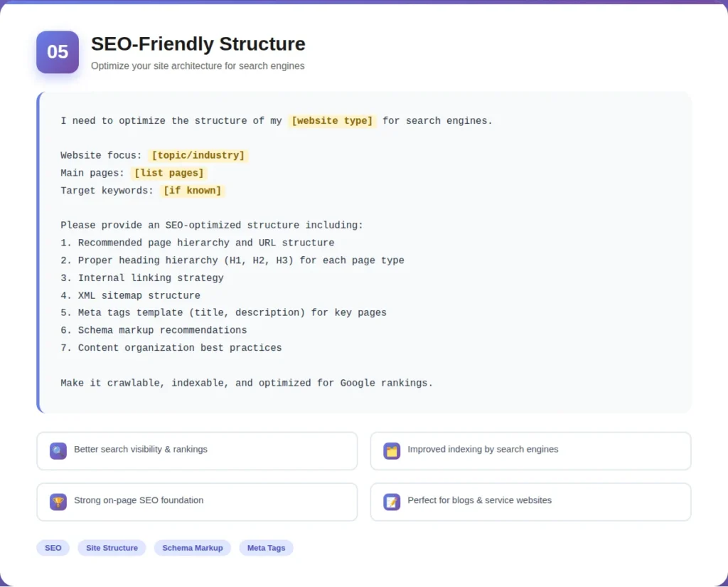The image size is (728, 587).
Task: Click the purple badge showing number 05
Action: point(57,52)
